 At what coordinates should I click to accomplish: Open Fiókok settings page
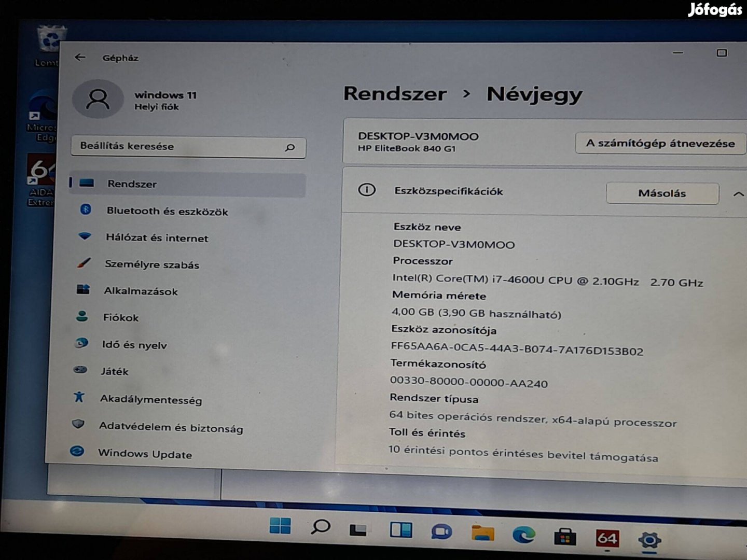point(120,317)
